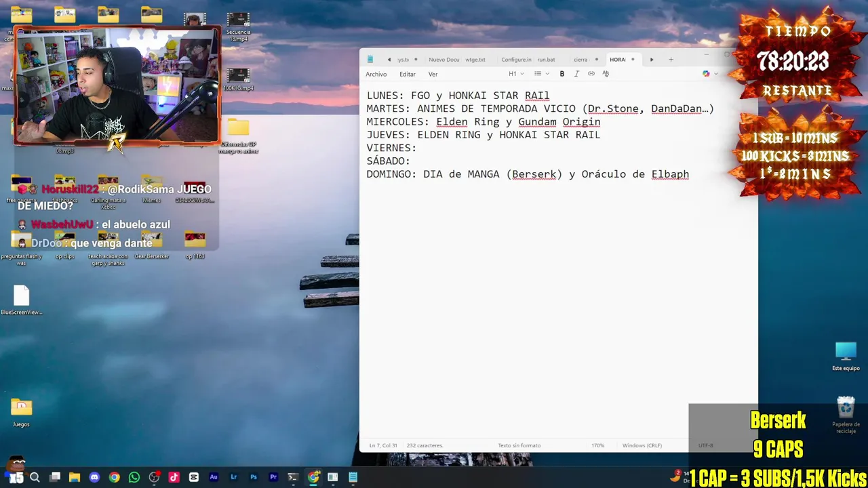
Task: Select the Este equipo desktop icon
Action: click(846, 357)
